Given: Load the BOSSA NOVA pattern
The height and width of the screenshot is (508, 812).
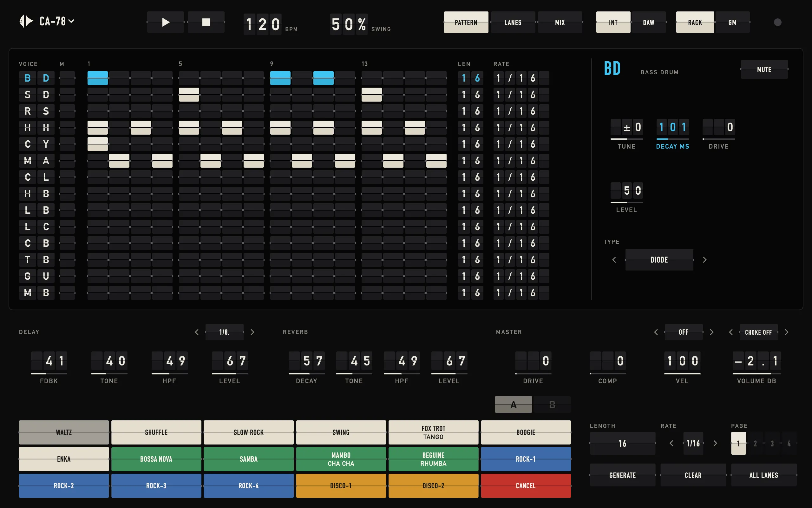Looking at the screenshot, I should point(156,459).
